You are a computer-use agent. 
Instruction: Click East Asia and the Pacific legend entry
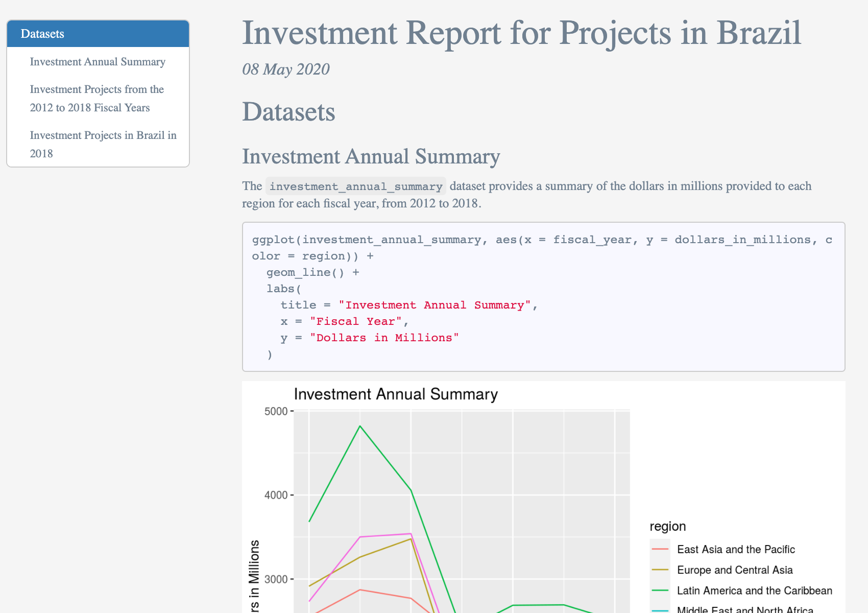coord(736,549)
